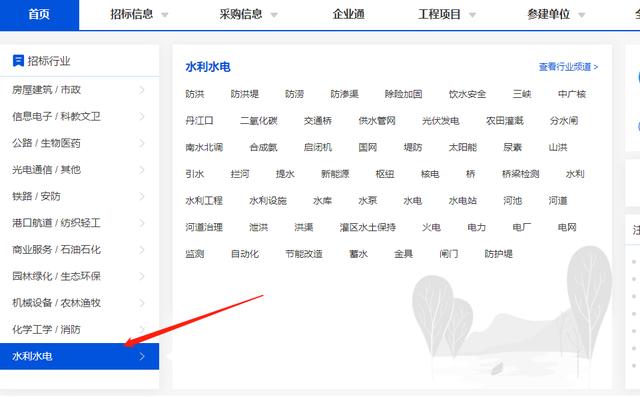Open the 闸门 keyword link
The width and height of the screenshot is (640, 397).
click(x=449, y=254)
